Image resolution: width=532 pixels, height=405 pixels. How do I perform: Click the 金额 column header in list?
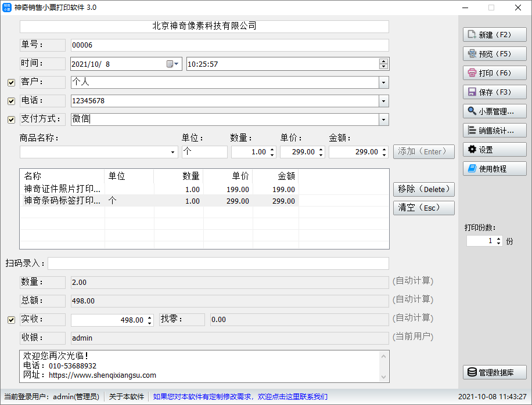[x=276, y=176]
